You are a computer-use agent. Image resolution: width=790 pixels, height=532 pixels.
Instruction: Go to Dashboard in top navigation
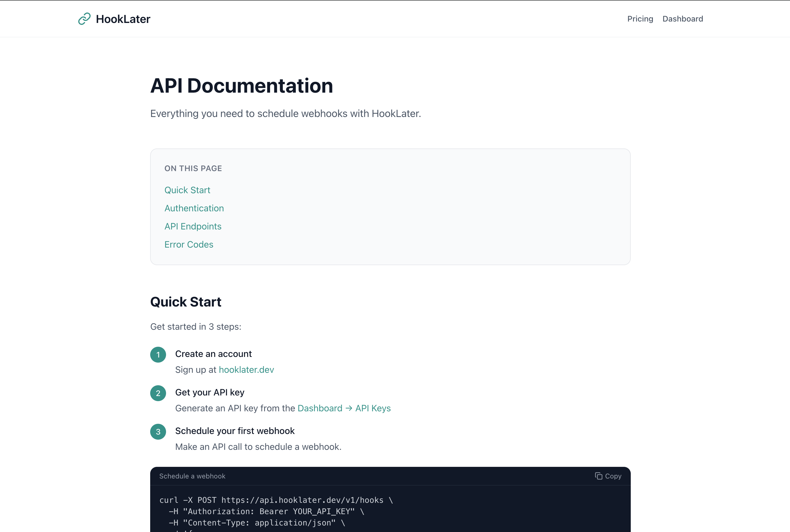[x=682, y=19]
